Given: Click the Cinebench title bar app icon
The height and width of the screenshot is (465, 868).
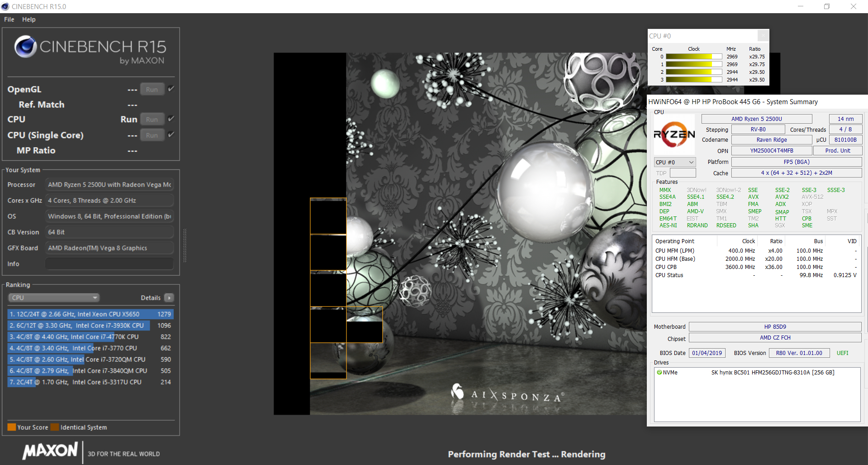Looking at the screenshot, I should point(5,6).
